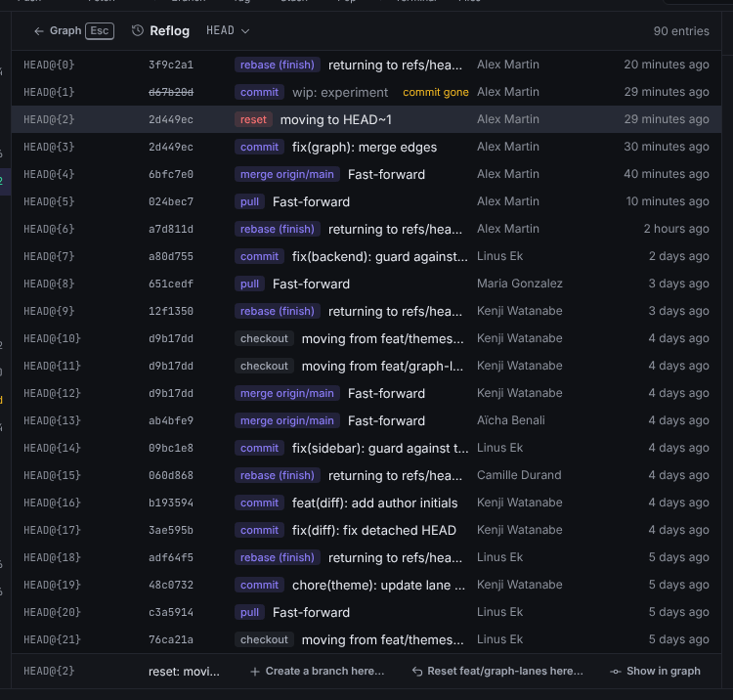The image size is (733, 700).
Task: Select the HEAD@{0} reflog row
Action: coord(366,65)
